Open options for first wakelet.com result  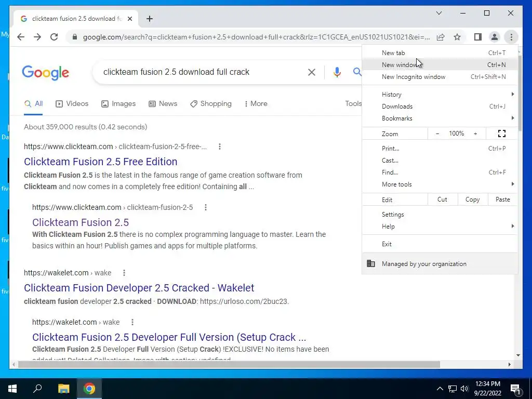124,273
